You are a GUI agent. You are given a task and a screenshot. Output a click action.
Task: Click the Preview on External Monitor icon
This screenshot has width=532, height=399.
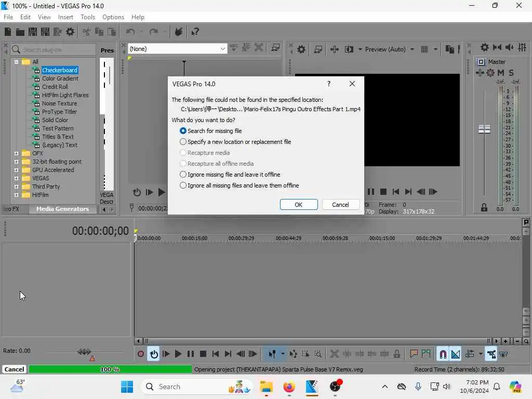click(318, 49)
